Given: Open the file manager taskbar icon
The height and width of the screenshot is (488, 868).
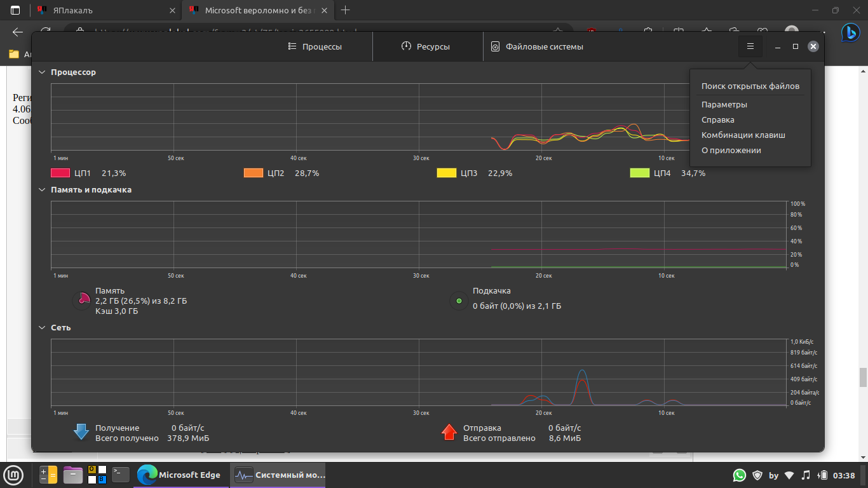Looking at the screenshot, I should tap(73, 475).
